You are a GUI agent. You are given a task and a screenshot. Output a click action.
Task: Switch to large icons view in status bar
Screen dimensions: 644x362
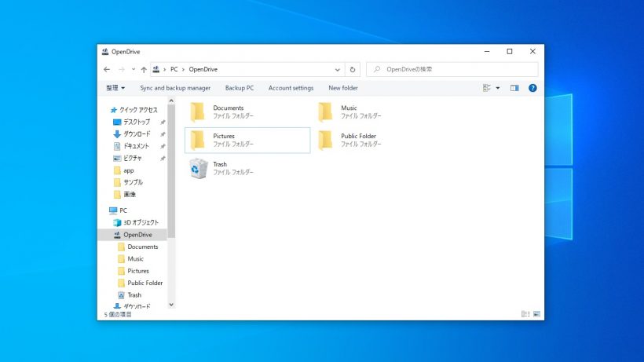536,314
